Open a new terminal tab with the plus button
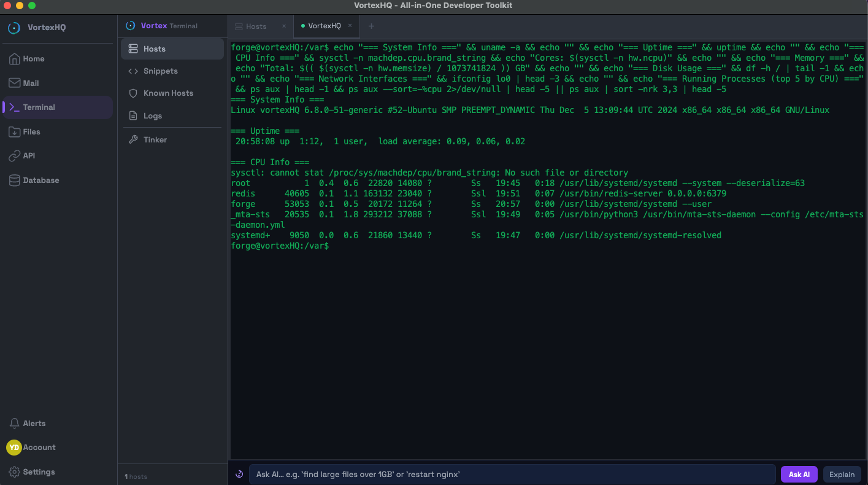Image resolution: width=868 pixels, height=485 pixels. [x=371, y=26]
